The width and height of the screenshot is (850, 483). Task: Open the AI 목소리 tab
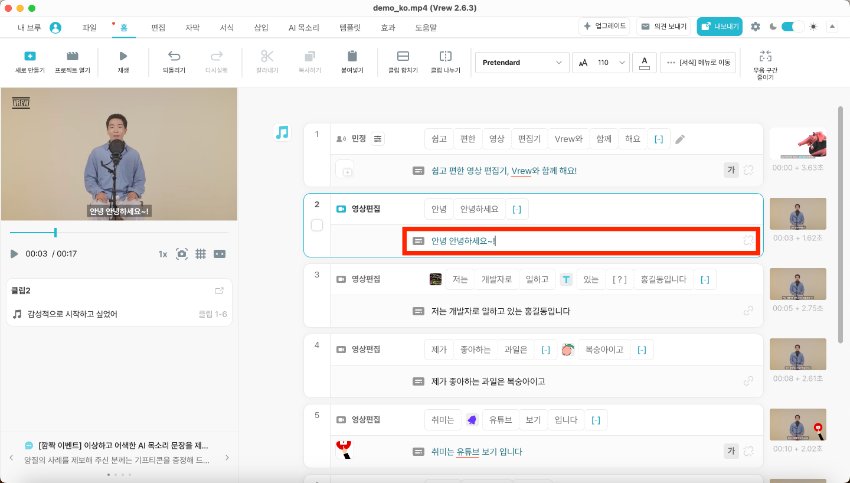[303, 27]
